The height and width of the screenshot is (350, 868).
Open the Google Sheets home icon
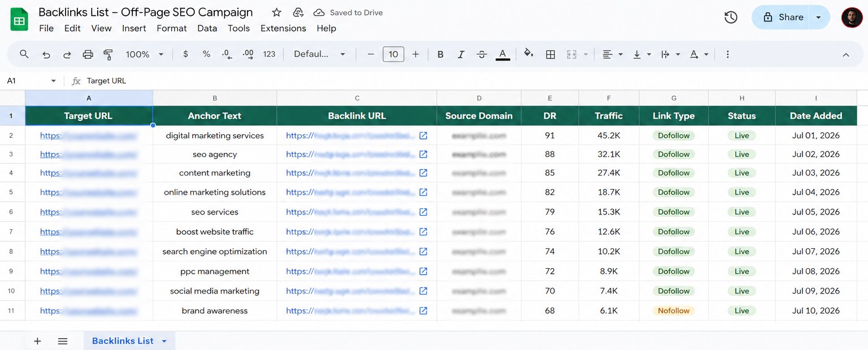(19, 20)
